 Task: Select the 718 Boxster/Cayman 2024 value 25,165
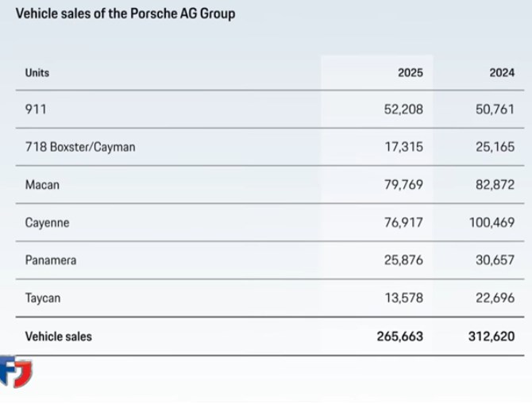point(495,147)
